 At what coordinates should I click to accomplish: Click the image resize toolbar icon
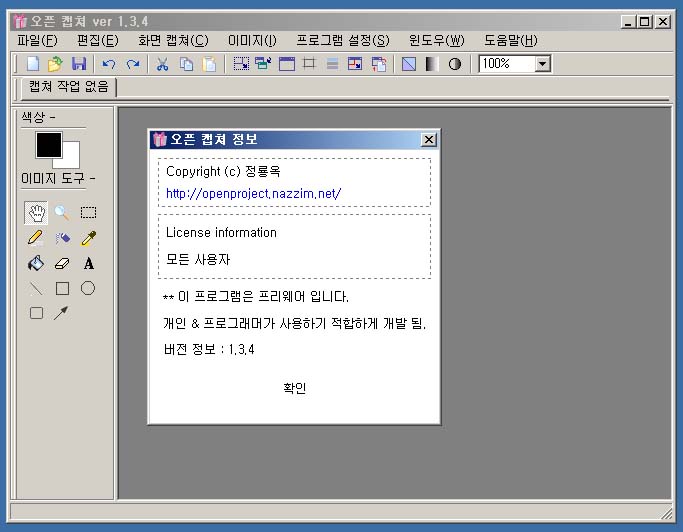[x=355, y=64]
